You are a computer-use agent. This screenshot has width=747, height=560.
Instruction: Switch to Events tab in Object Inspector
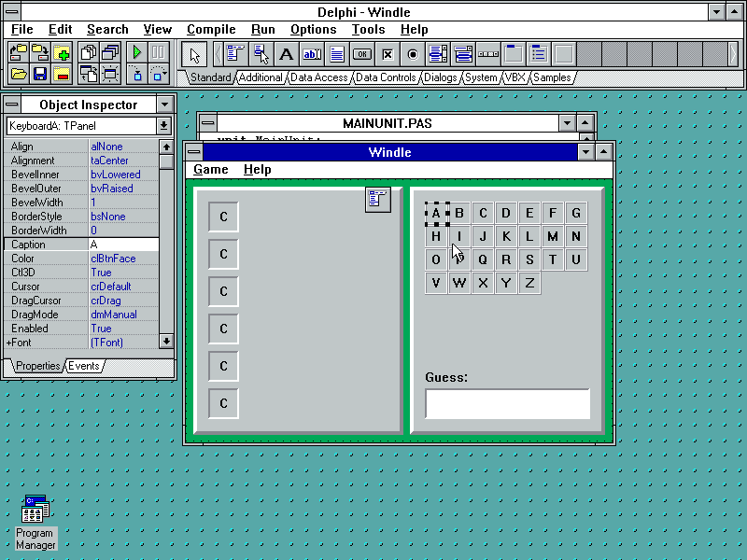point(84,366)
